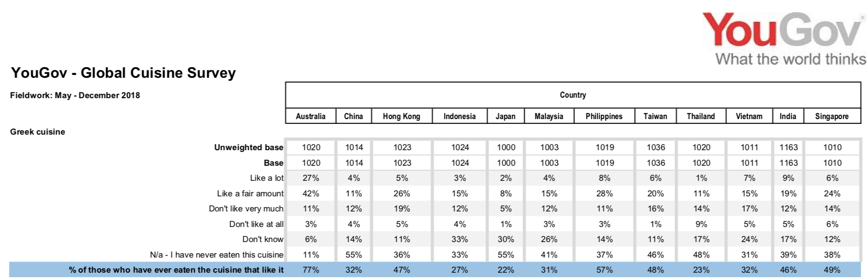
Task: Select the 'Greek cuisine' label
Action: [37, 132]
